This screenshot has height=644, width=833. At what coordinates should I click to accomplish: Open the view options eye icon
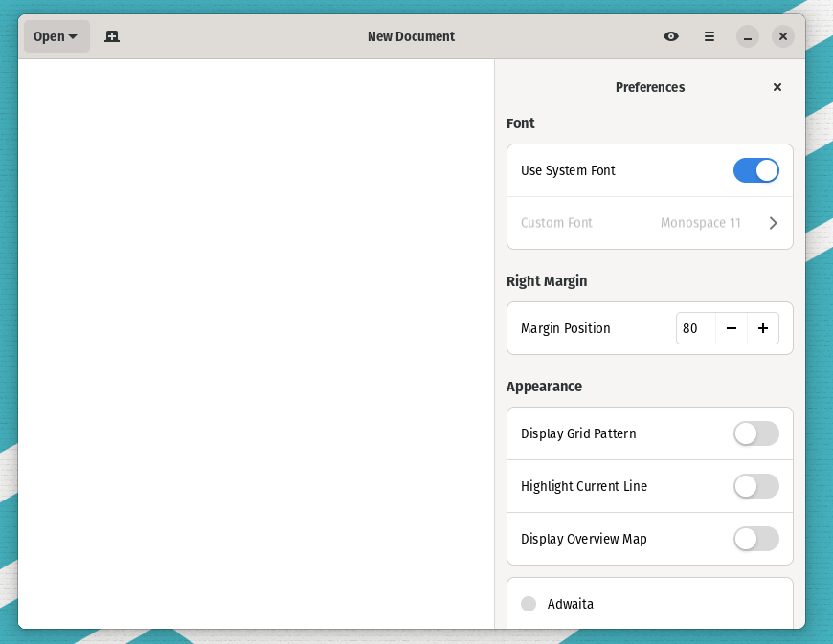pyautogui.click(x=671, y=36)
